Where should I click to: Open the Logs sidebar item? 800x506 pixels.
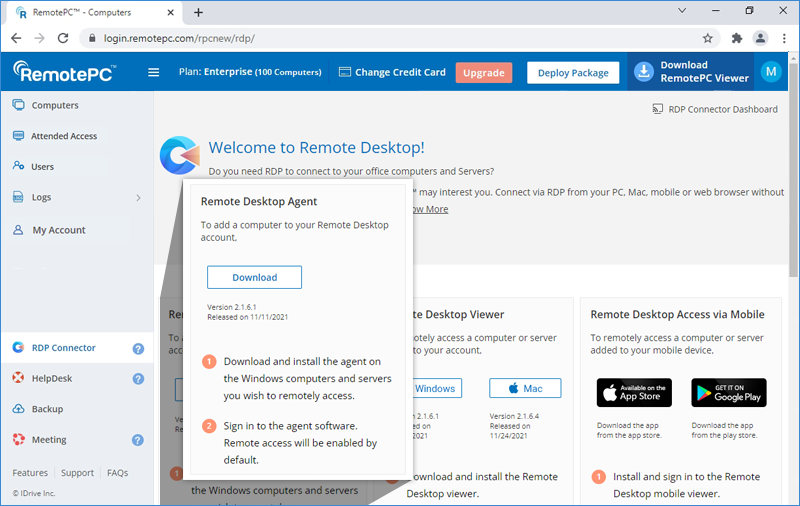41,197
